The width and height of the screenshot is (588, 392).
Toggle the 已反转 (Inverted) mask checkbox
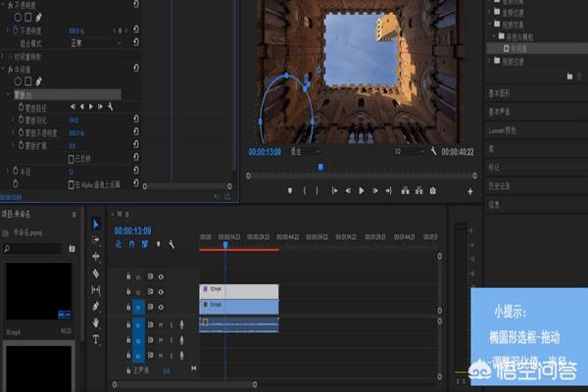coord(70,157)
